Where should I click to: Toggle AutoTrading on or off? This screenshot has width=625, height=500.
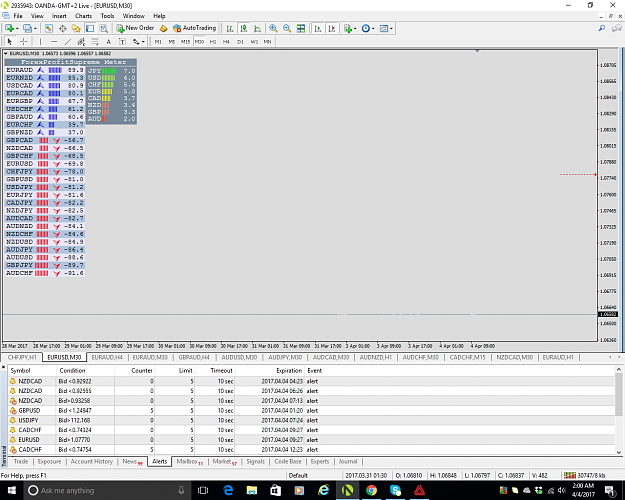(x=194, y=28)
